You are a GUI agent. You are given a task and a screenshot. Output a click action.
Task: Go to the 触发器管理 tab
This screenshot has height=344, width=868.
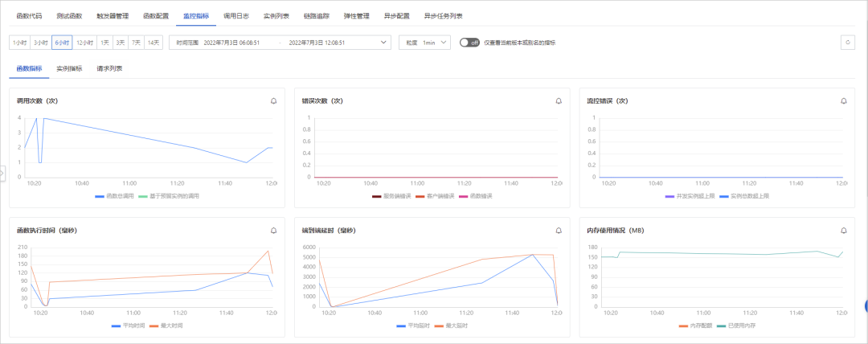tap(113, 16)
